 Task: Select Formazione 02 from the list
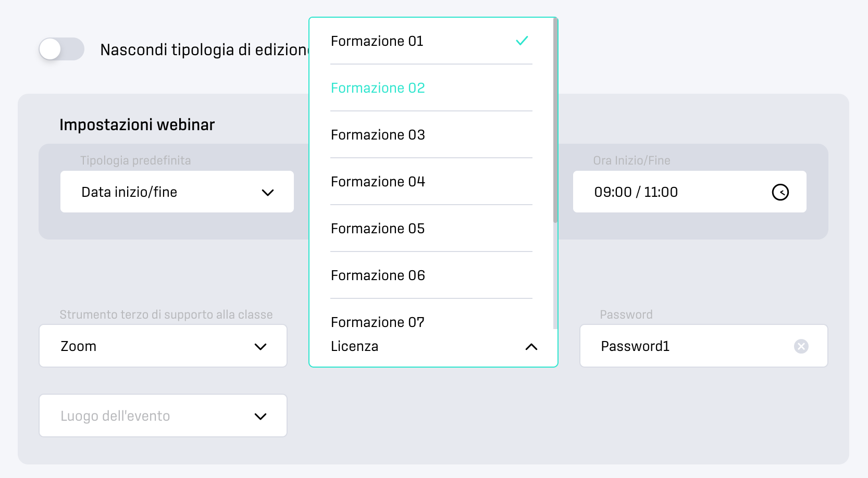pos(431,88)
